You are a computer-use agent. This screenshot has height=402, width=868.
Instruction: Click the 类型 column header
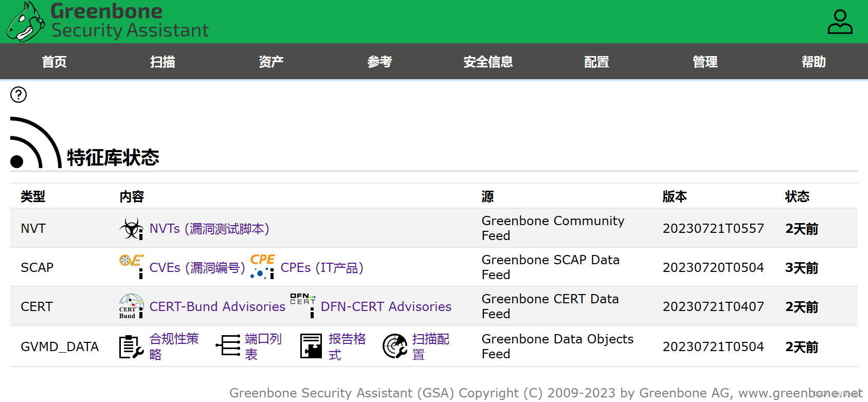33,196
